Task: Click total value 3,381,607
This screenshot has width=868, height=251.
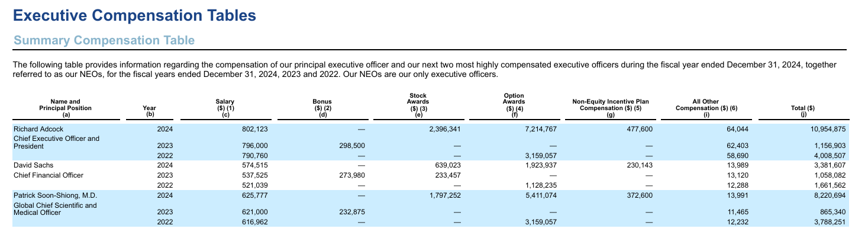Action: point(829,166)
